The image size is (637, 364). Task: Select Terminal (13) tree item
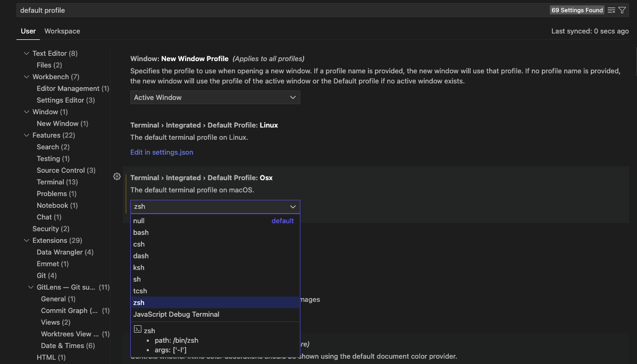coord(57,182)
